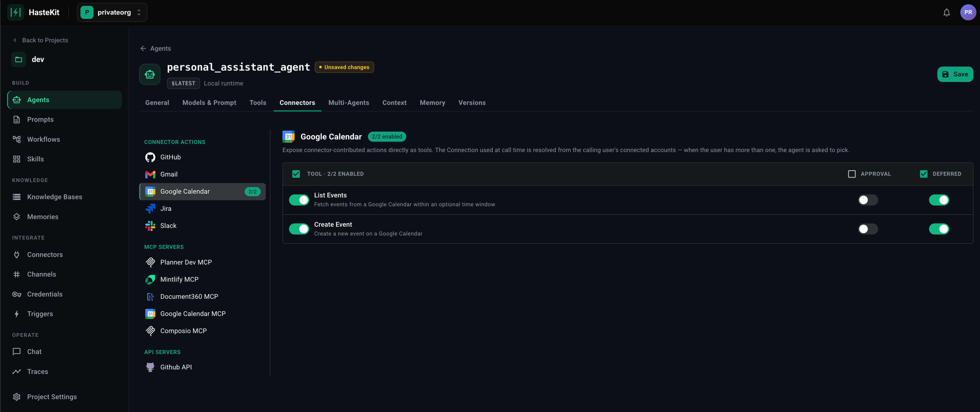Switch to the General tab
This screenshot has height=412, width=980.
(157, 103)
